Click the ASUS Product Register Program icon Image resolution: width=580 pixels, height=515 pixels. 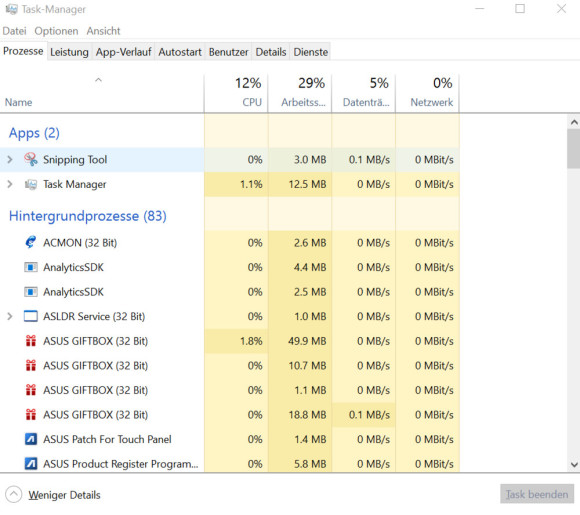[31, 464]
